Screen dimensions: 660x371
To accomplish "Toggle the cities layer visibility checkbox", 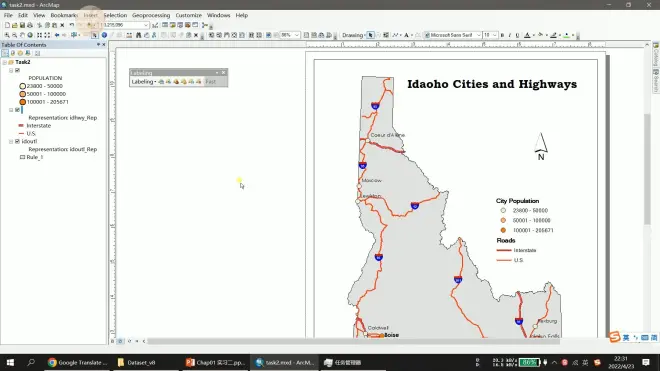I will click(17, 70).
